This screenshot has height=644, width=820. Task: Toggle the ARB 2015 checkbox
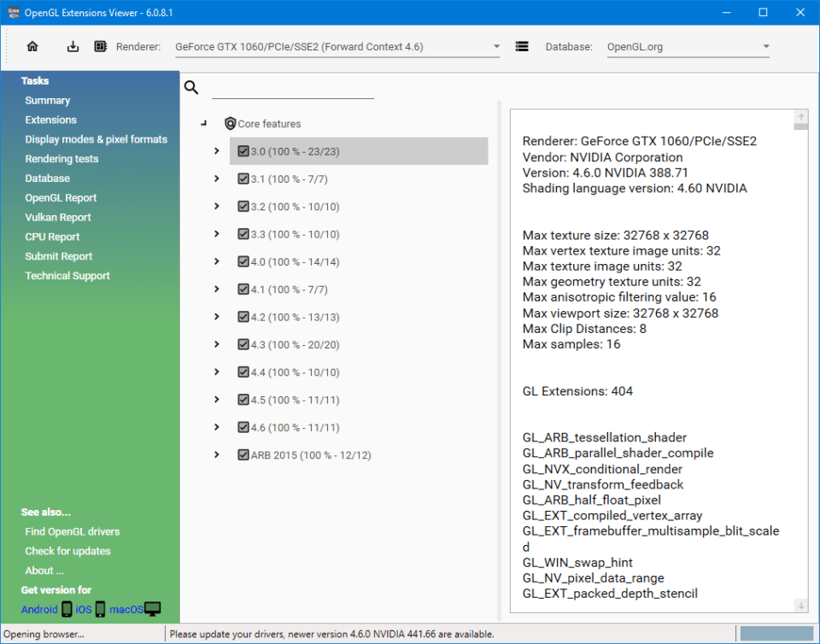pos(243,455)
